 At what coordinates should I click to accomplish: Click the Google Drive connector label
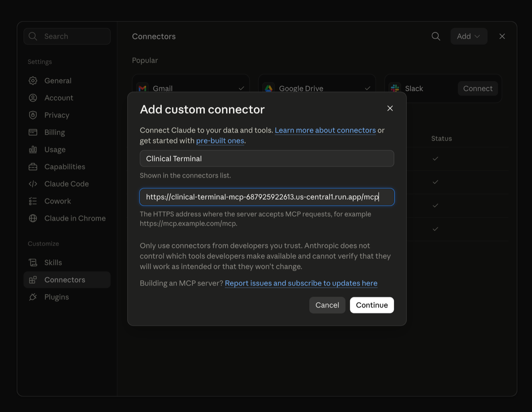(301, 88)
